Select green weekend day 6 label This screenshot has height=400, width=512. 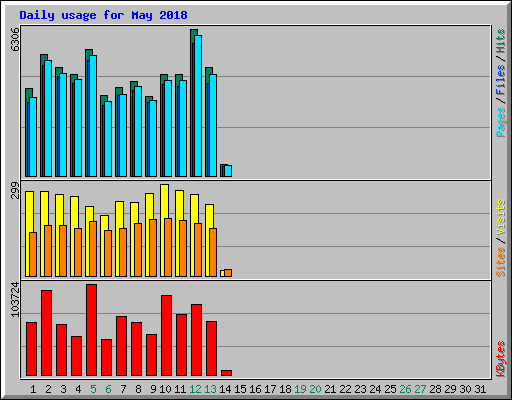108,389
